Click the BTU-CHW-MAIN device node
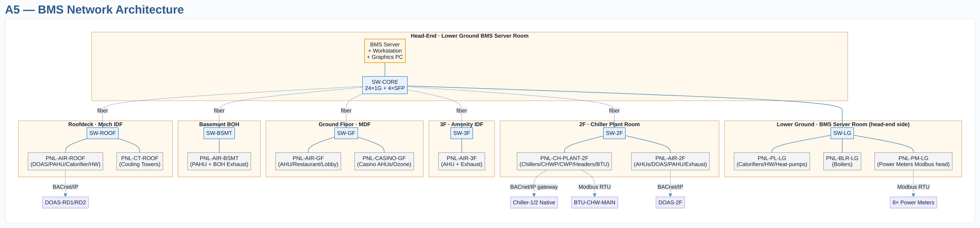980x228 pixels. [x=594, y=202]
